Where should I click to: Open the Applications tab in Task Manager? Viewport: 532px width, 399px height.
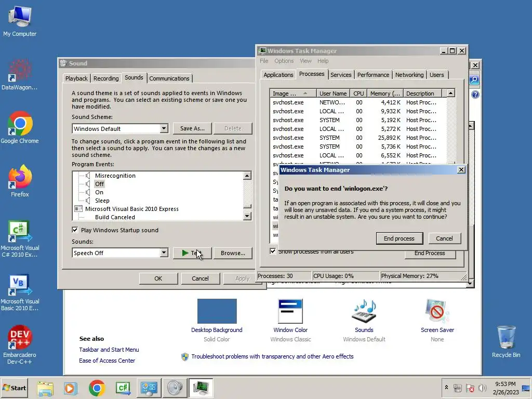[x=278, y=75]
